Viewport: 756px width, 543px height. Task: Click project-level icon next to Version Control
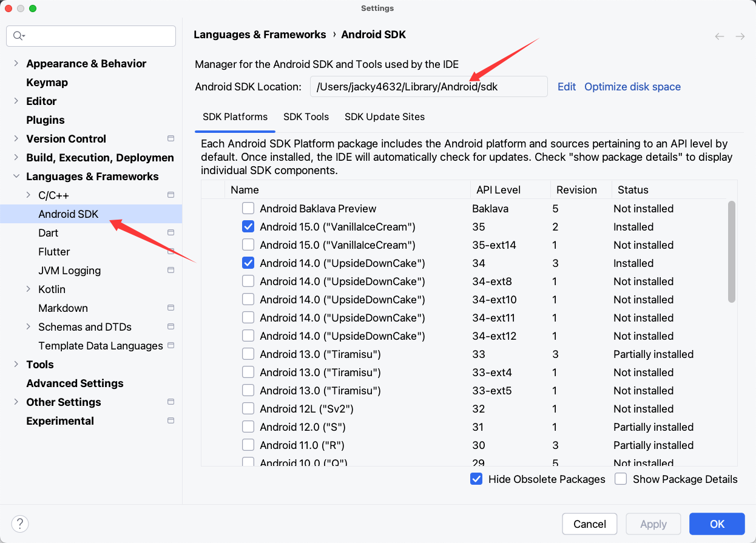171,139
